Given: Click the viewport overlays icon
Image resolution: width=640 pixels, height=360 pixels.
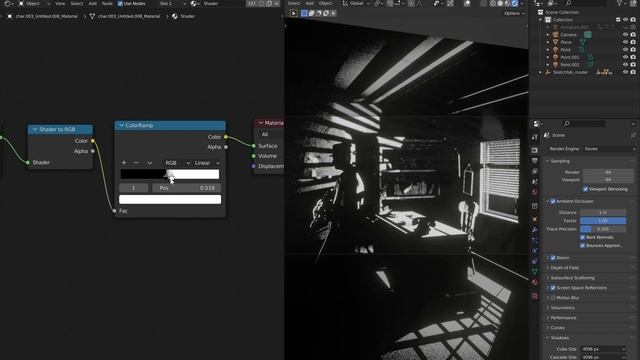Looking at the screenshot, I should [467, 3].
